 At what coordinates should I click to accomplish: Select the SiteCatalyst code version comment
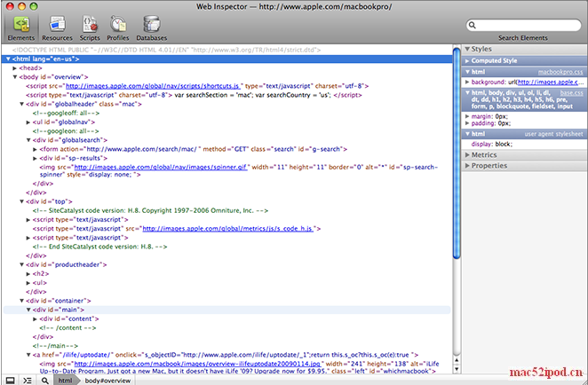click(x=150, y=210)
